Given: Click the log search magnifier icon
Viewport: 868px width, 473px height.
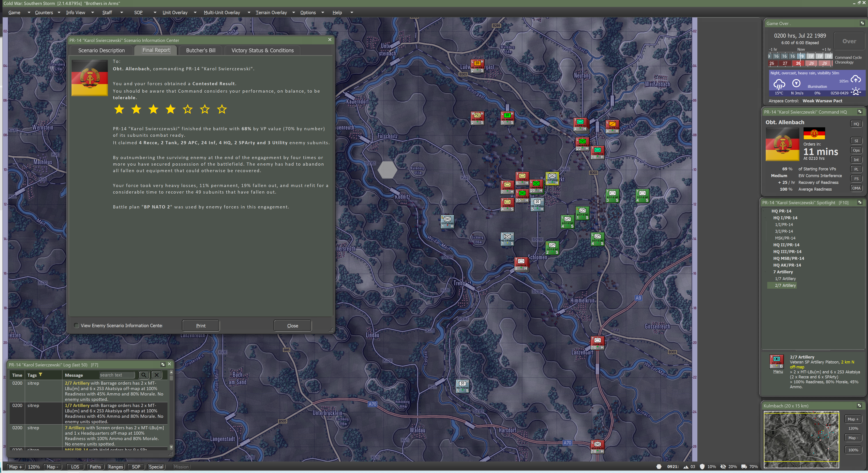Looking at the screenshot, I should click(144, 375).
